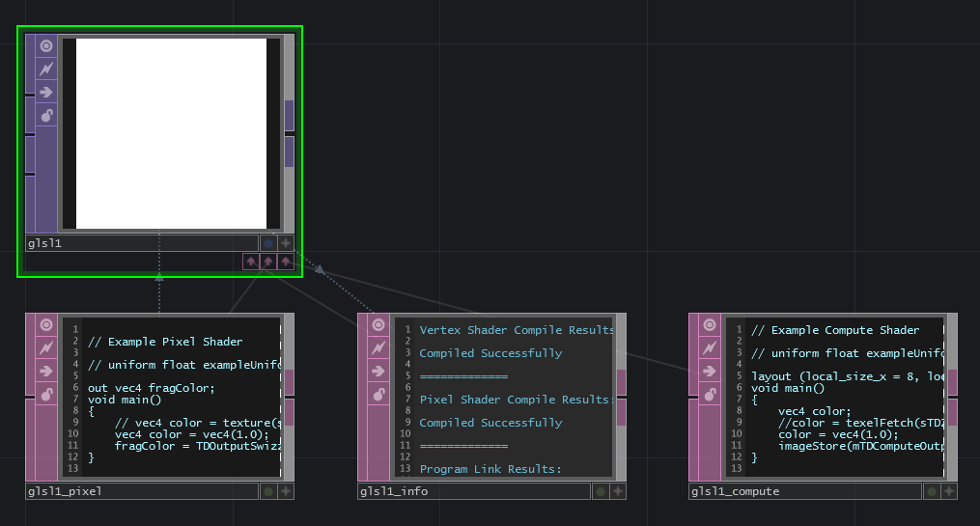Viewport: 980px width, 526px height.
Task: Click 'vec4 color = vec4(1.0);' in glsl1_pixel
Action: tap(192, 434)
